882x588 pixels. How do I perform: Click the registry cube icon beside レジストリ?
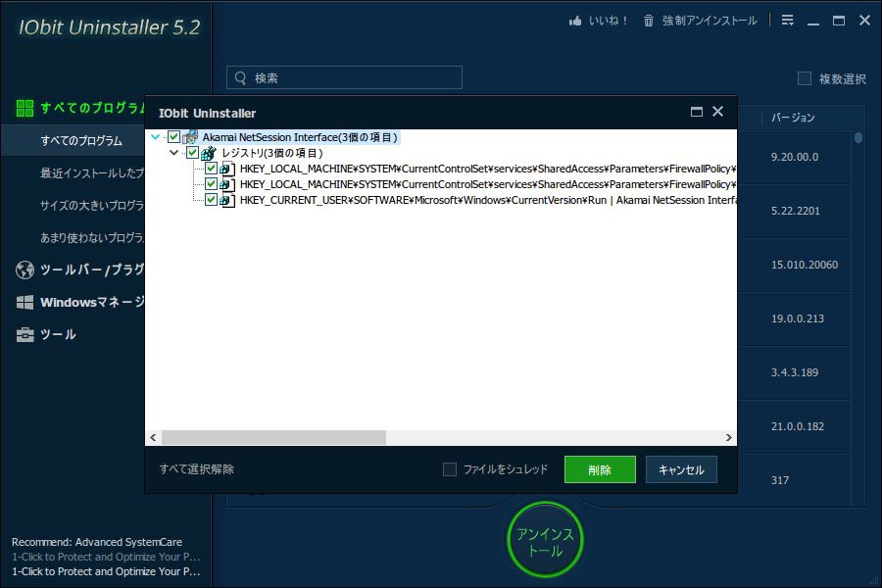[x=209, y=153]
